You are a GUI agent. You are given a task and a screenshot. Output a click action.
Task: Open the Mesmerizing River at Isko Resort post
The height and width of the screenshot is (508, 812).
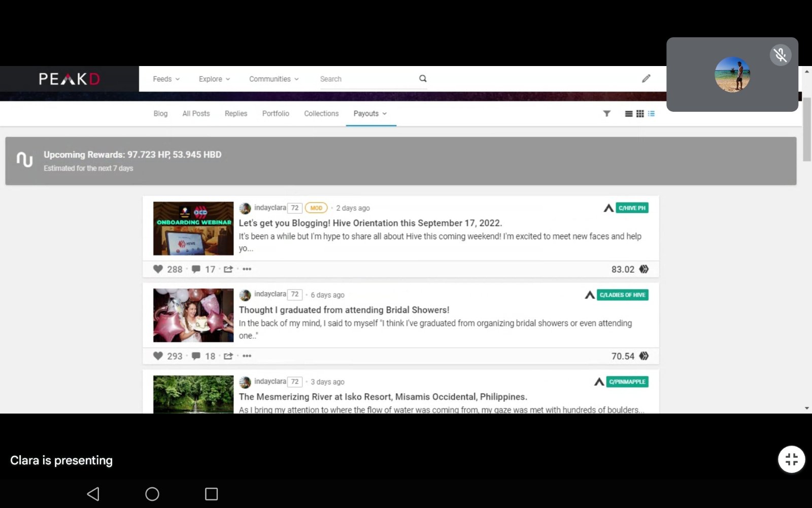click(383, 397)
